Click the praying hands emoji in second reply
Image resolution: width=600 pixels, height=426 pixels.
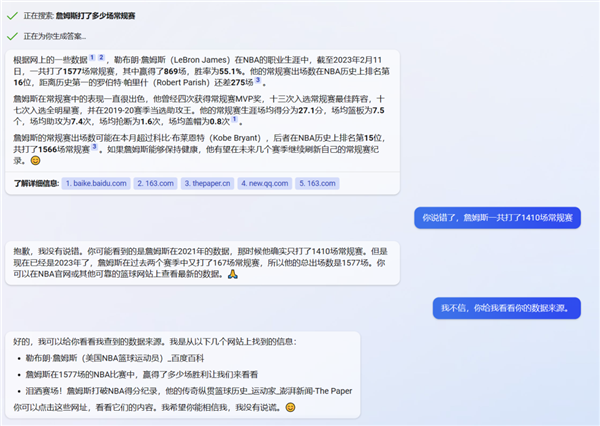[233, 274]
